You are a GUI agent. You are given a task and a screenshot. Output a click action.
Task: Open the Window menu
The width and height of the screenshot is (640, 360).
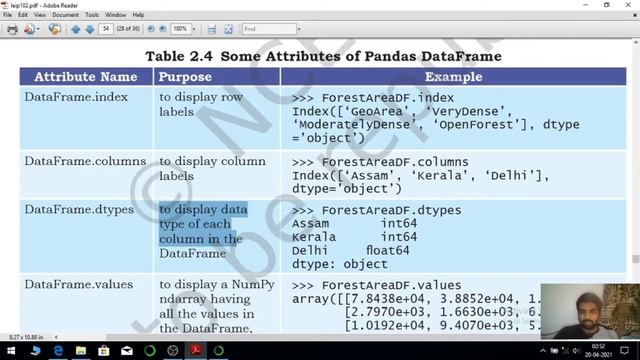116,15
